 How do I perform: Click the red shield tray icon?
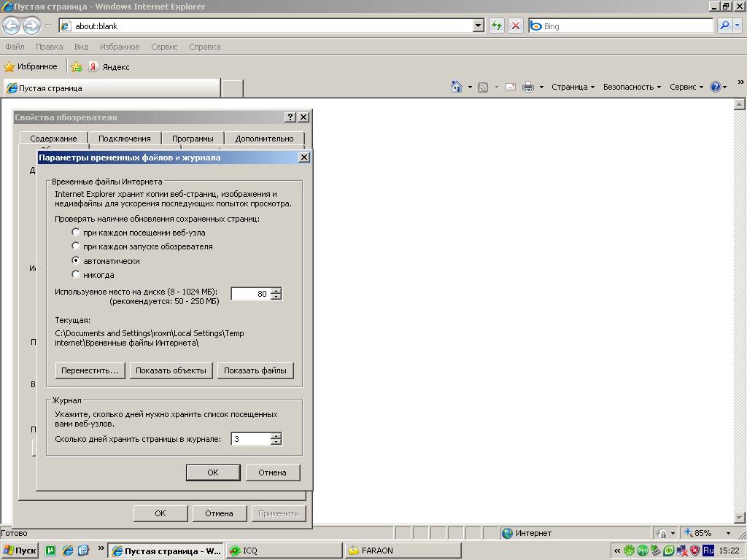coord(695,551)
